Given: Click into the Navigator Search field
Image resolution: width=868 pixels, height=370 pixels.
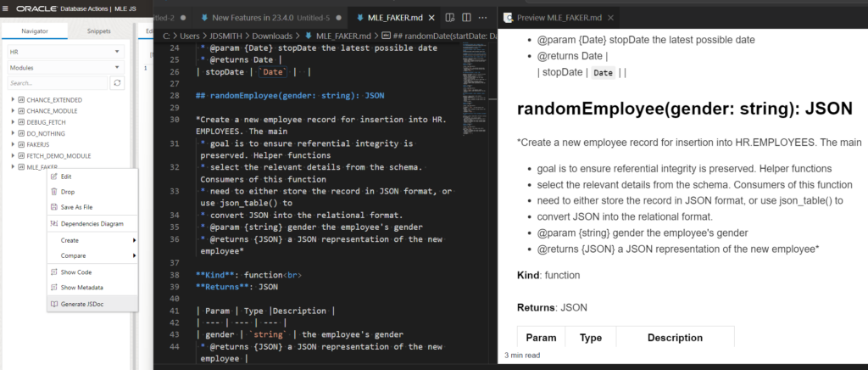Looking at the screenshot, I should click(58, 83).
